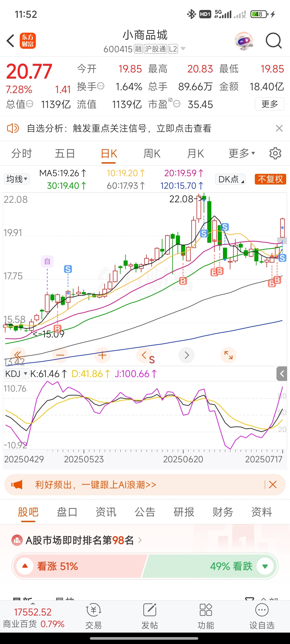Open the 研报 tab

[x=184, y=512]
